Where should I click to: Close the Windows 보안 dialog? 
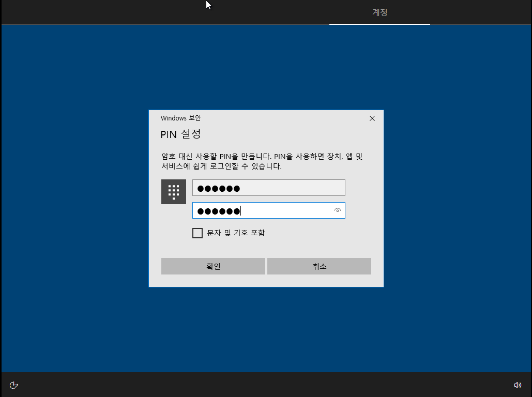click(x=372, y=118)
